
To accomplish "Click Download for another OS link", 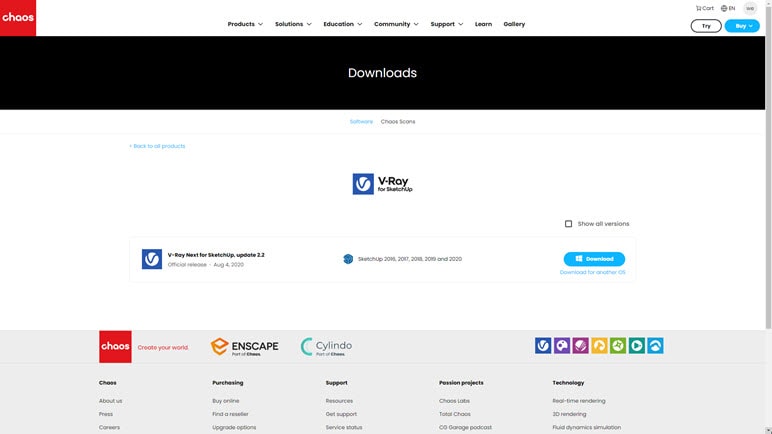I will pos(592,272).
